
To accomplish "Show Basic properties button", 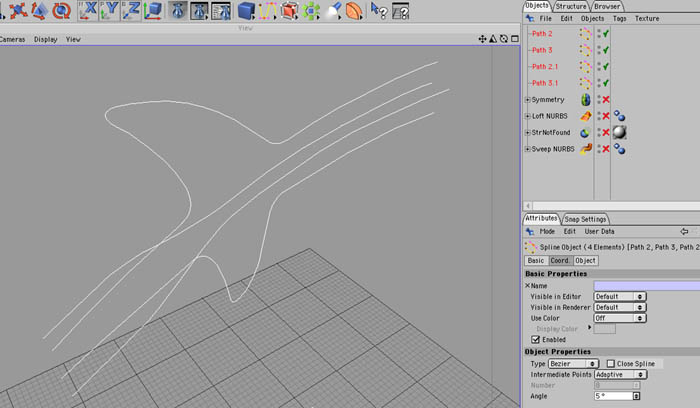I will pyautogui.click(x=535, y=261).
